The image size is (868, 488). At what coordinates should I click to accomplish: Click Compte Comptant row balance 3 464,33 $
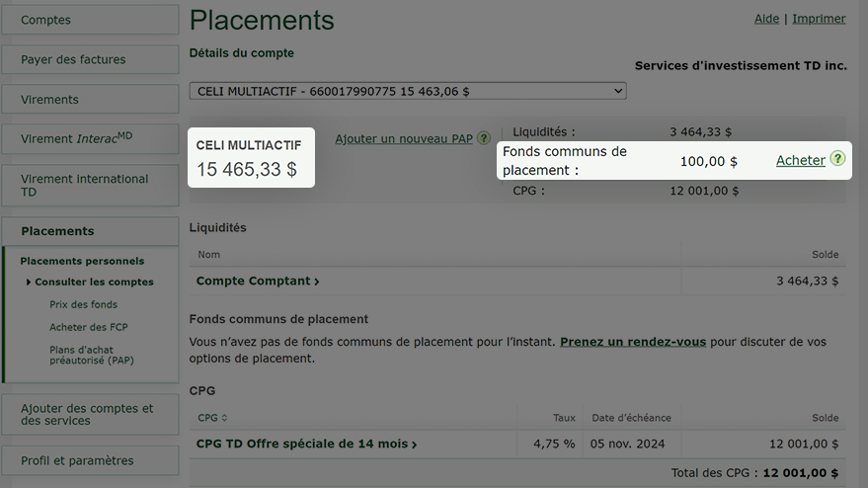coord(807,281)
